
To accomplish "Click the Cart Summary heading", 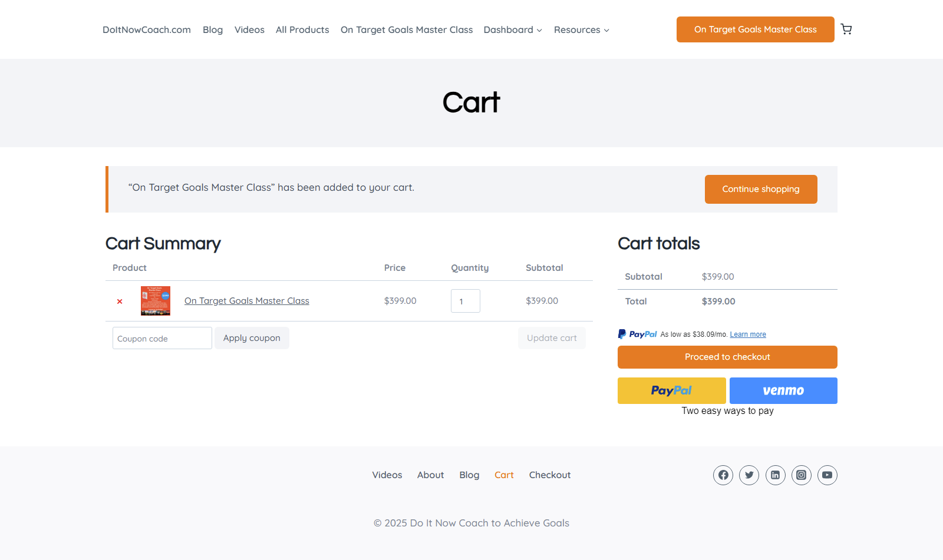I will [163, 244].
